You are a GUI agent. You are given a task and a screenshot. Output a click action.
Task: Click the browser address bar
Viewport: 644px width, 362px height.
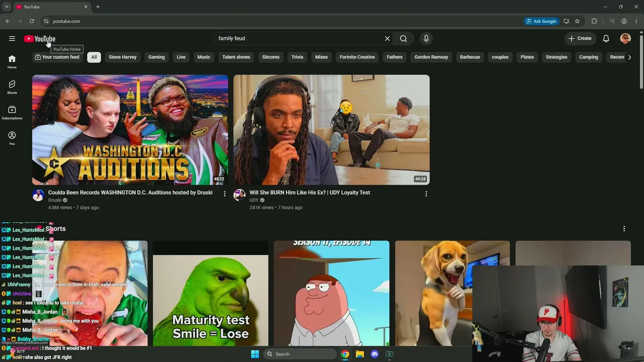click(282, 21)
